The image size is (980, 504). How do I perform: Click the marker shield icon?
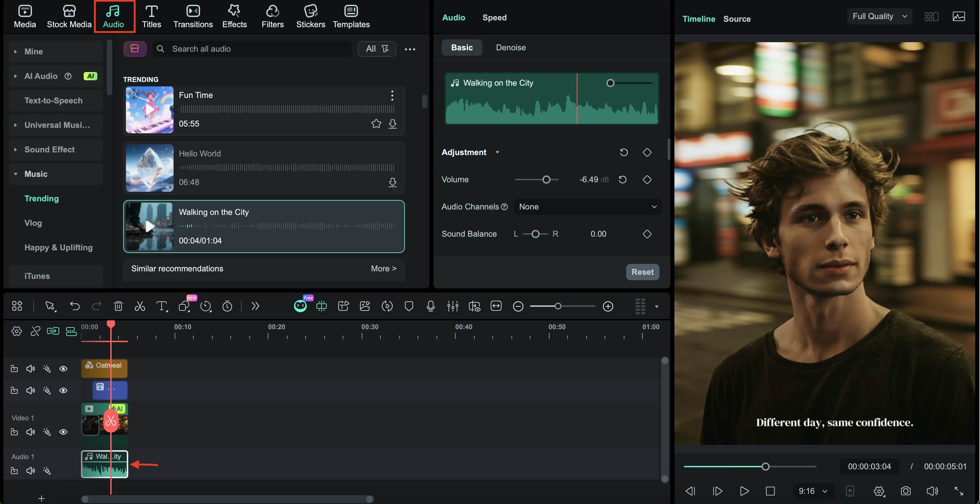(409, 306)
